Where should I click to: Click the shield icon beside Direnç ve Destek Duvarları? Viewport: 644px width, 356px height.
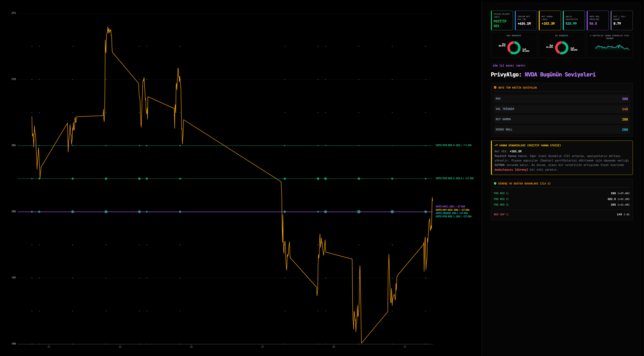point(495,184)
